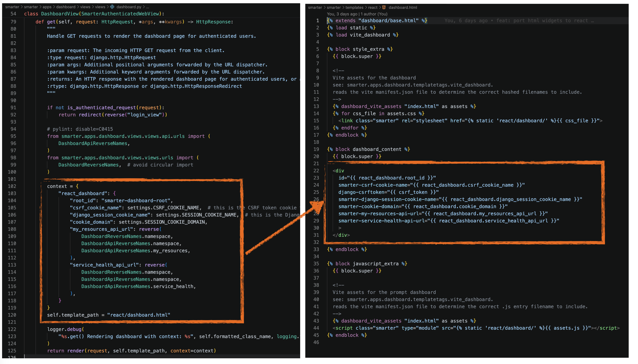The image size is (638, 364).
Task: Click '"service_health_api_url": reverse(' line
Action: coord(119,265)
